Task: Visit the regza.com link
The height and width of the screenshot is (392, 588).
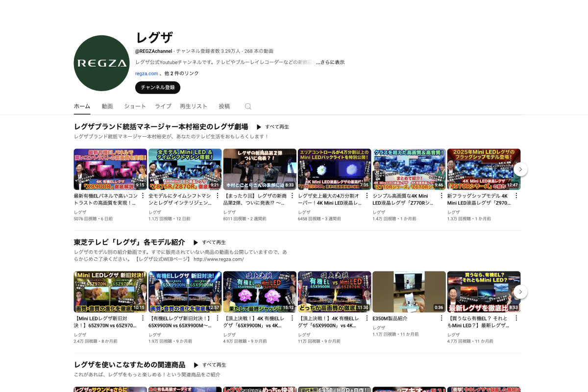Action: tap(147, 73)
